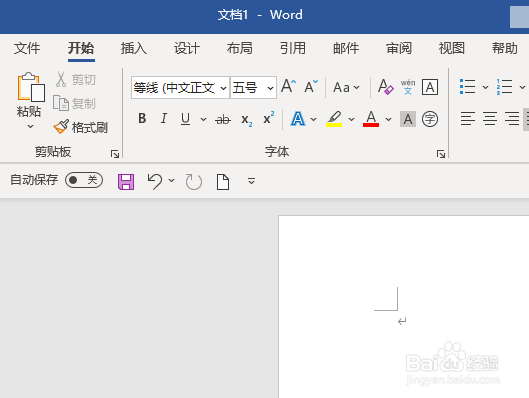Switch to the 视图 (View) tab

(x=452, y=48)
